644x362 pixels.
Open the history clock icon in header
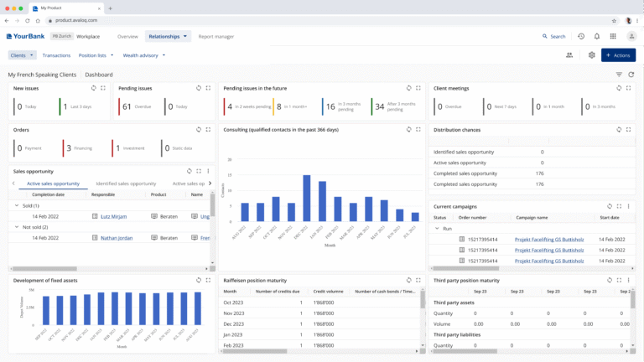581,37
